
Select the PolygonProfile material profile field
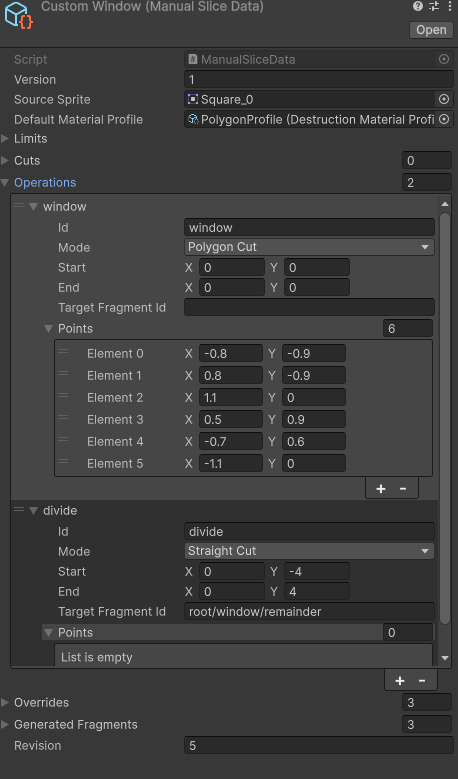(310, 119)
